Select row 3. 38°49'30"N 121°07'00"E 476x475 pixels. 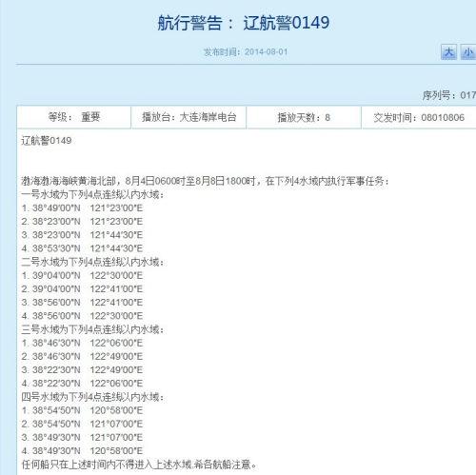(82, 437)
